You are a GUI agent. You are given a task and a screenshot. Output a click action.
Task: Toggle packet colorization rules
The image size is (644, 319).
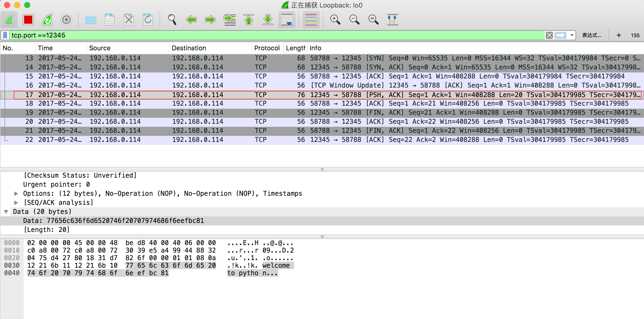311,20
